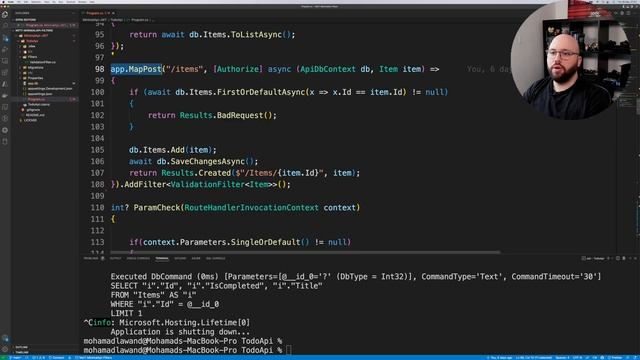Open ValidationFilter.cs in the Explorer tree

(42, 62)
